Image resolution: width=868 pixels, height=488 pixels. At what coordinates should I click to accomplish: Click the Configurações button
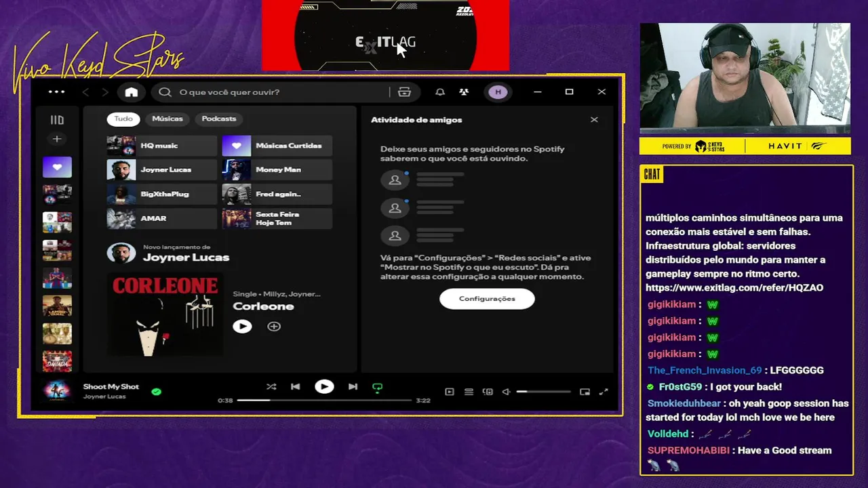(x=487, y=299)
